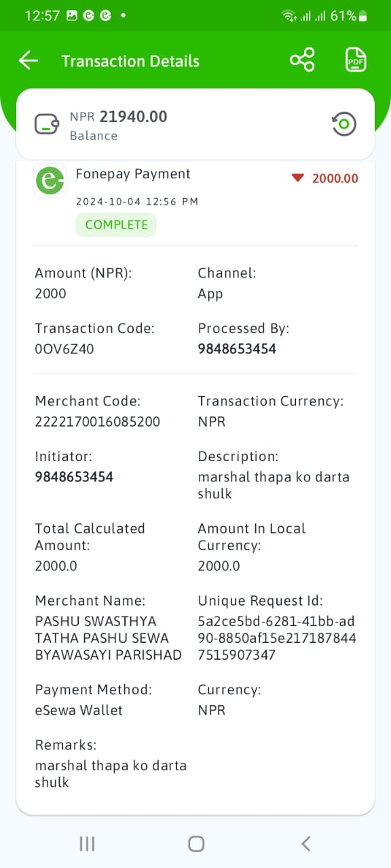This screenshot has height=868, width=391.
Task: Export receipt using the PDF icon
Action: point(356,60)
